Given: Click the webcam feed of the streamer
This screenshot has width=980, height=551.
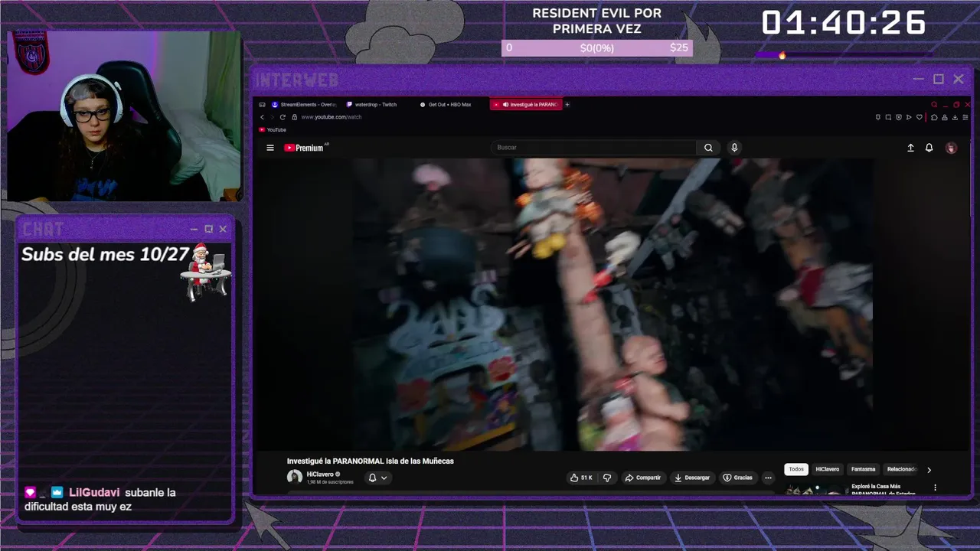Looking at the screenshot, I should coord(124,116).
